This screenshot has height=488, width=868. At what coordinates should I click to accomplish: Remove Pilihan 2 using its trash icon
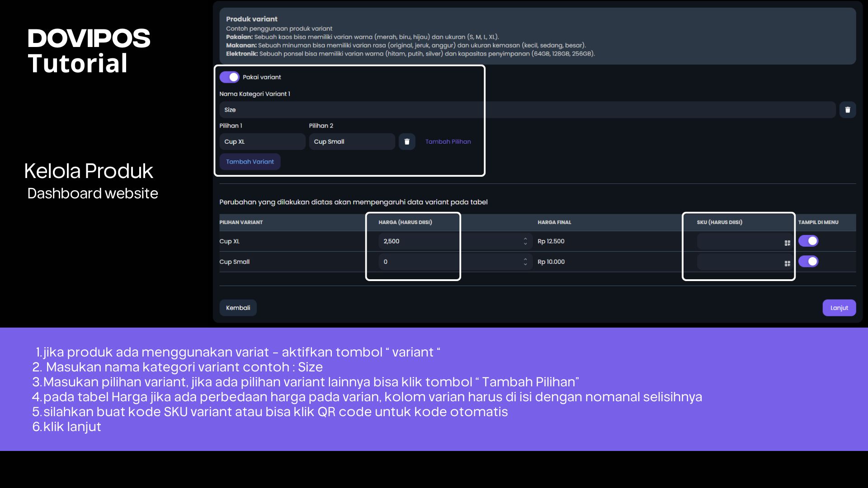(x=406, y=141)
